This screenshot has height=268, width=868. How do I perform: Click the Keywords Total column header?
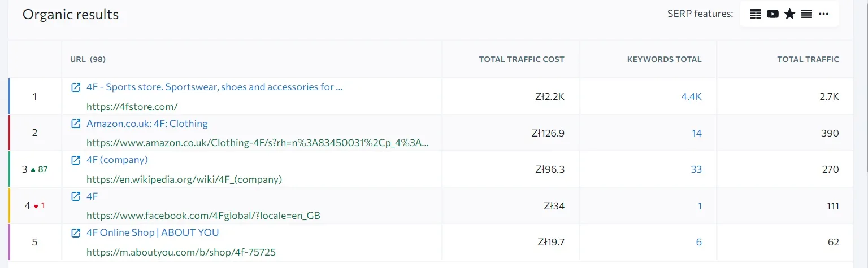point(664,59)
